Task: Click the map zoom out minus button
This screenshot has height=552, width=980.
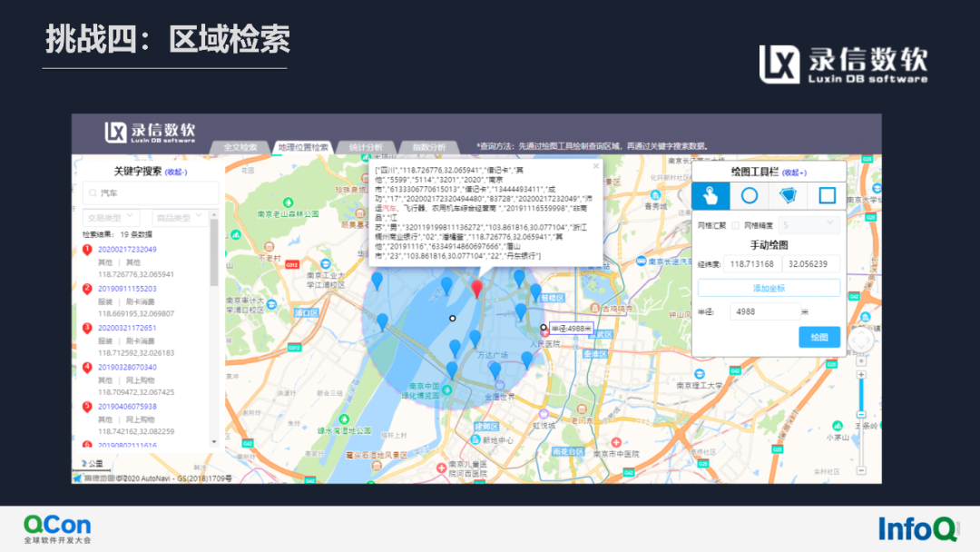Action: tap(861, 470)
